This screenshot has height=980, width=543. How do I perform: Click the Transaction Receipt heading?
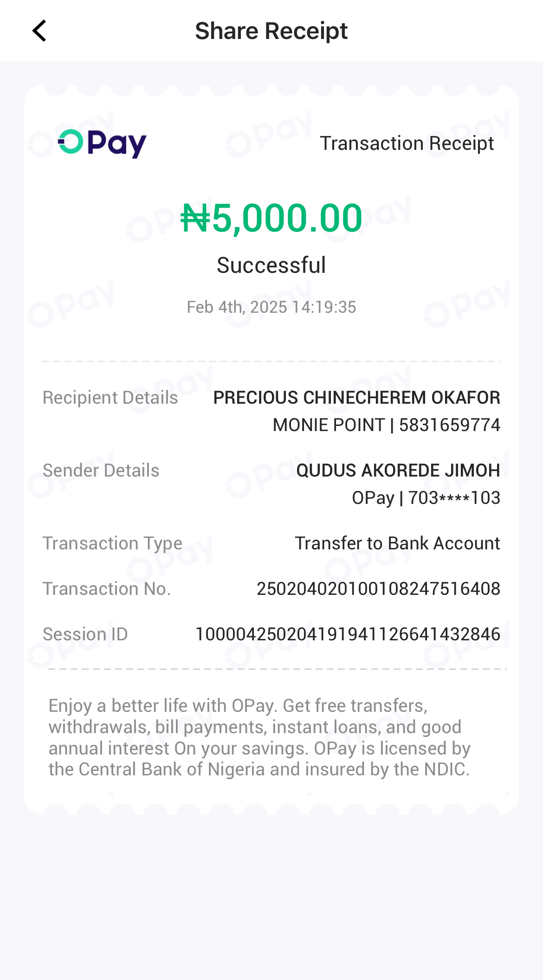pyautogui.click(x=407, y=143)
